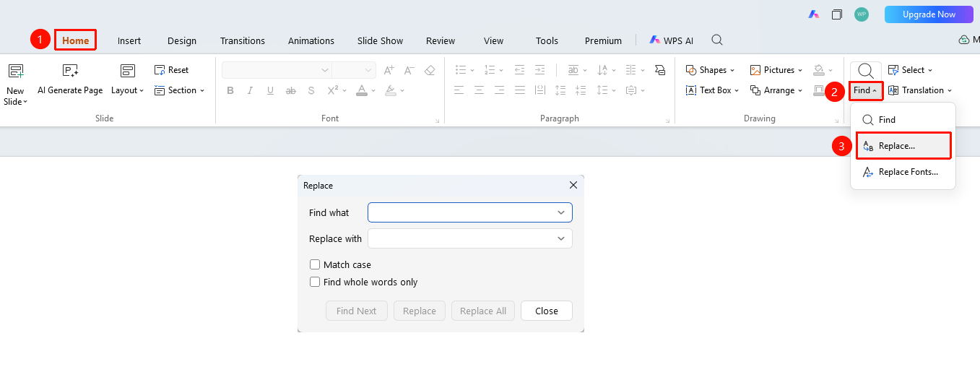
Task: Switch to the Insert tab
Action: (129, 40)
